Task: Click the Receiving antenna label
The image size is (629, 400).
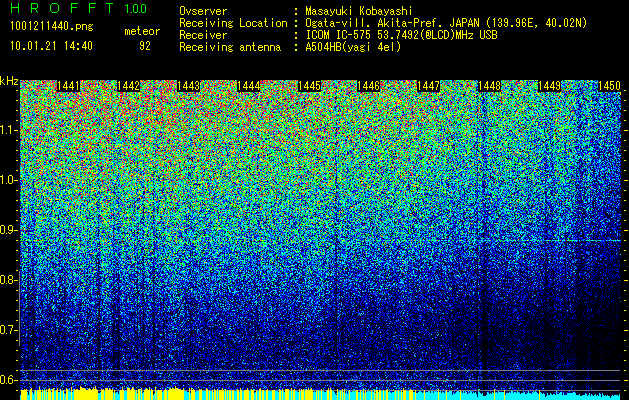Action: point(230,47)
